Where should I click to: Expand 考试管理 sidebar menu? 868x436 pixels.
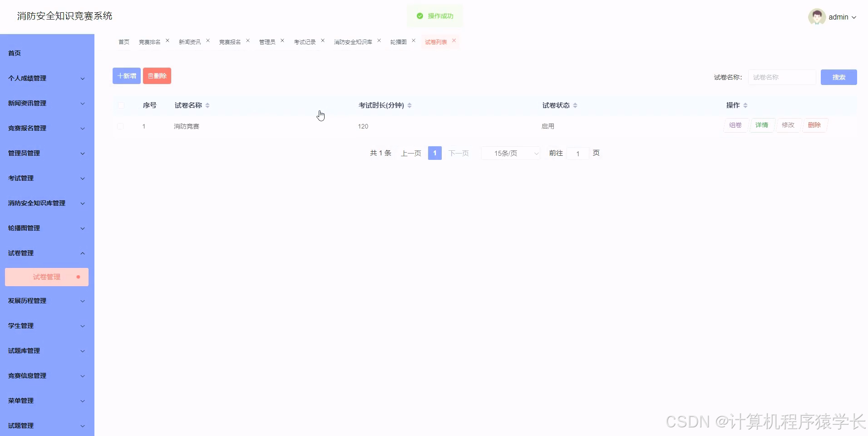(47, 178)
